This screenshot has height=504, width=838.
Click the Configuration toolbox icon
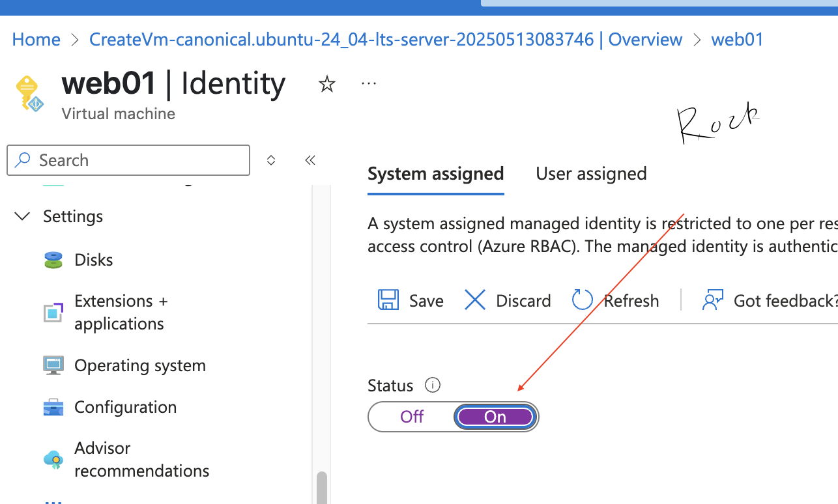[53, 408]
